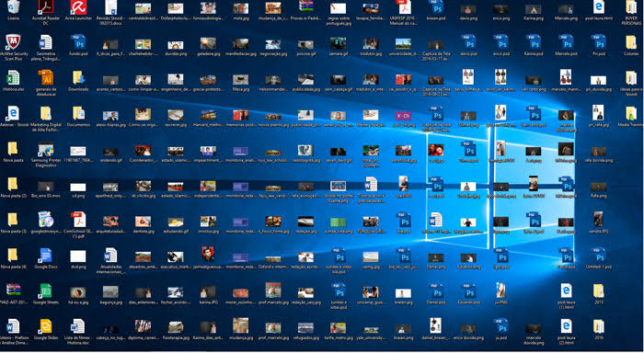Viewport: 644px width, 353px height.
Task: Select the Nova pasta folder
Action: pos(13,149)
